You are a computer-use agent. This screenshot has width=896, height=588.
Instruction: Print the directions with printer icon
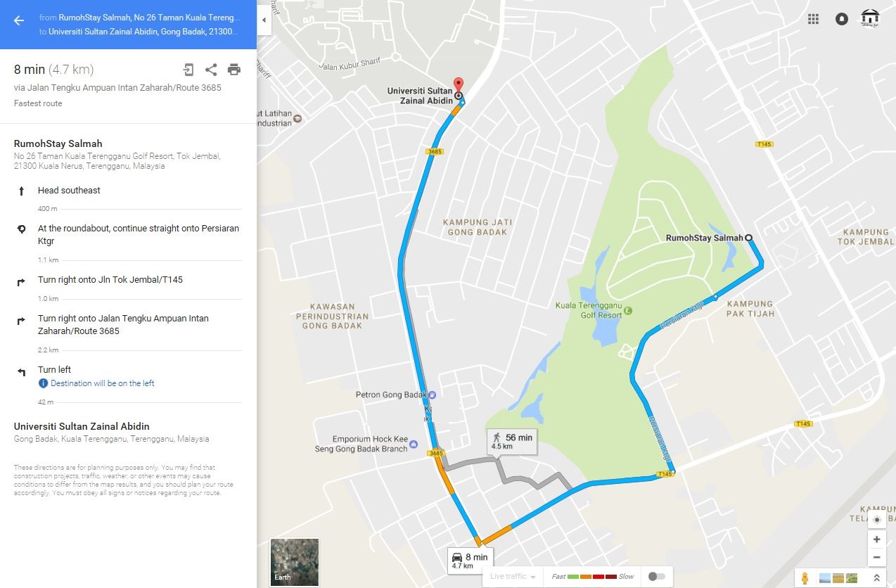click(x=234, y=70)
